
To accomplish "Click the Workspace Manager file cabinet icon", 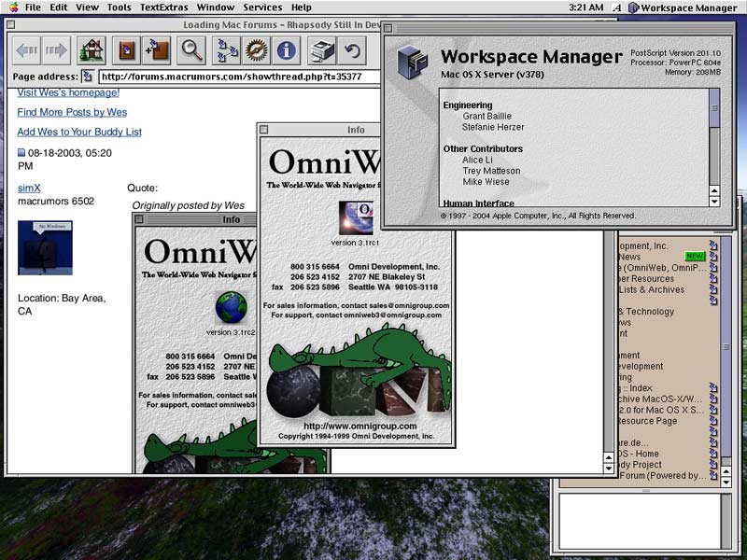I will click(x=412, y=62).
